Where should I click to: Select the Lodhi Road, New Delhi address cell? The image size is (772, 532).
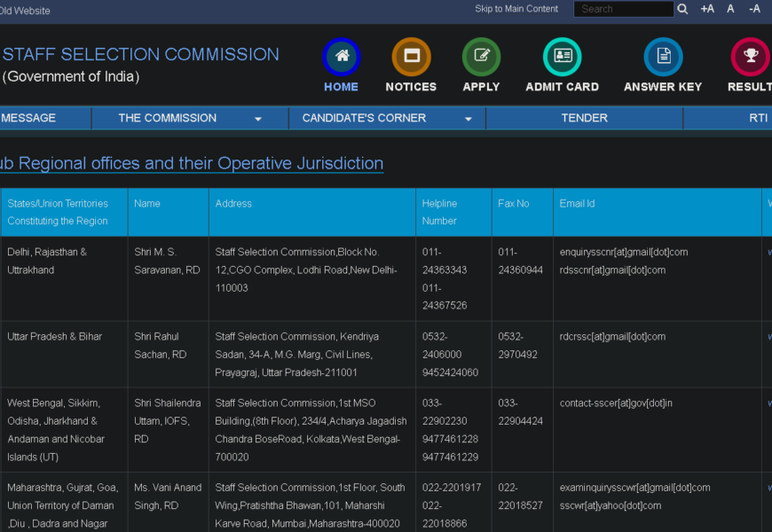click(312, 278)
